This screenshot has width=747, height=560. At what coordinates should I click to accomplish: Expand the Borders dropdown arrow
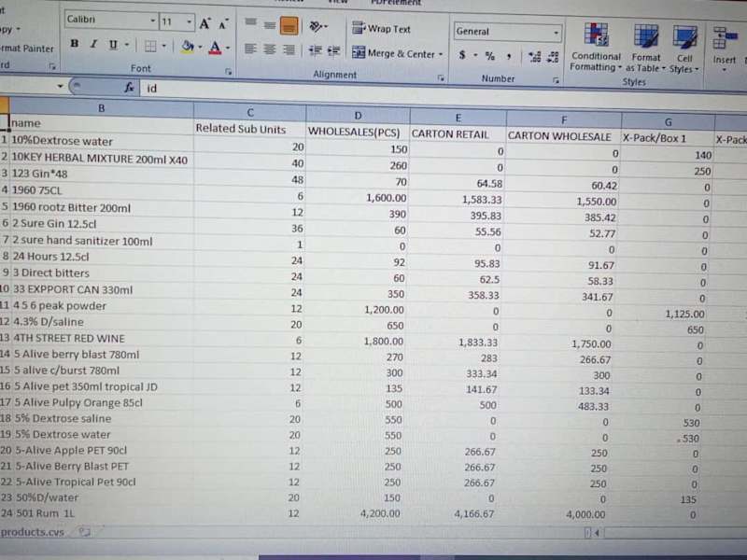point(164,46)
